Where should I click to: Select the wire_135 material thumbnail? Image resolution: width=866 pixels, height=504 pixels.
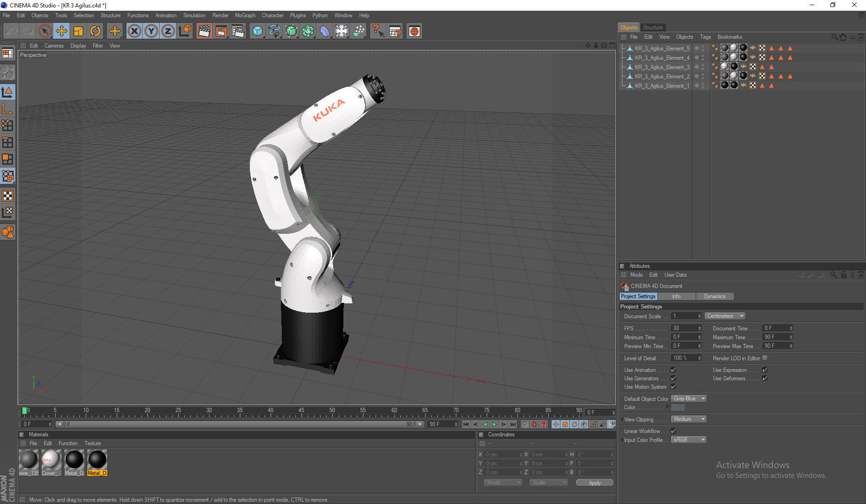point(28,462)
